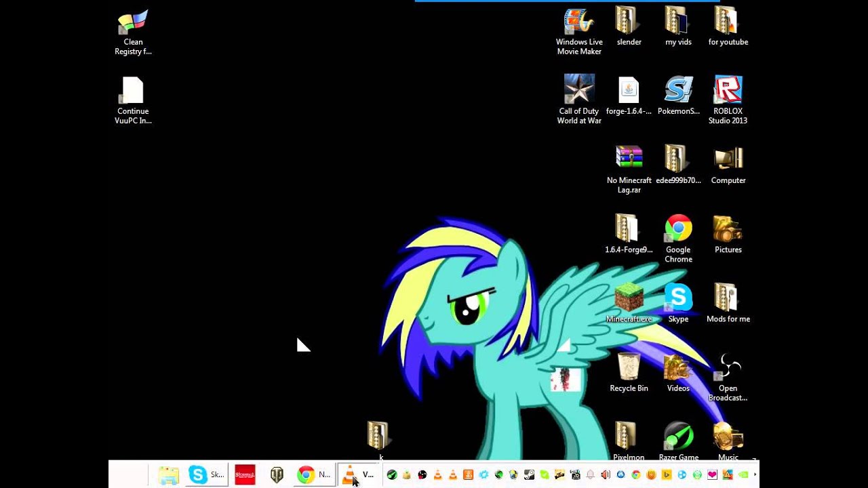This screenshot has height=488, width=868.
Task: Open the Skype desktop shortcut
Action: coord(678,304)
